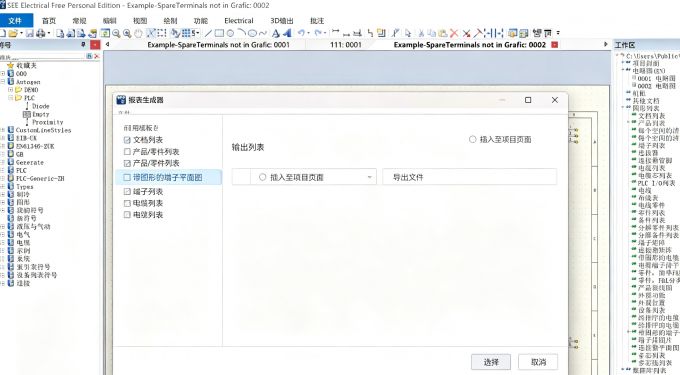Close the left symbol panel

tap(95, 45)
